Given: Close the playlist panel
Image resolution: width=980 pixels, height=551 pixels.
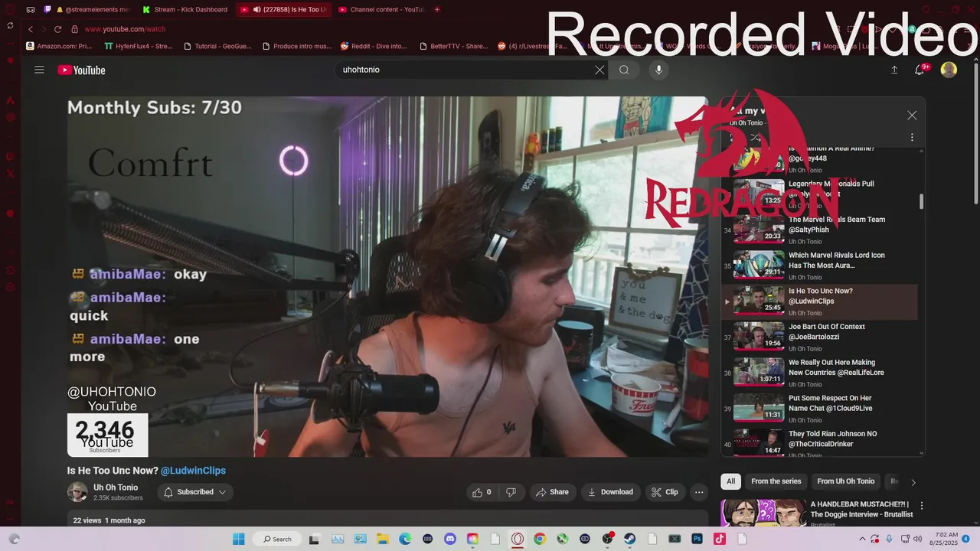Looking at the screenshot, I should [912, 115].
